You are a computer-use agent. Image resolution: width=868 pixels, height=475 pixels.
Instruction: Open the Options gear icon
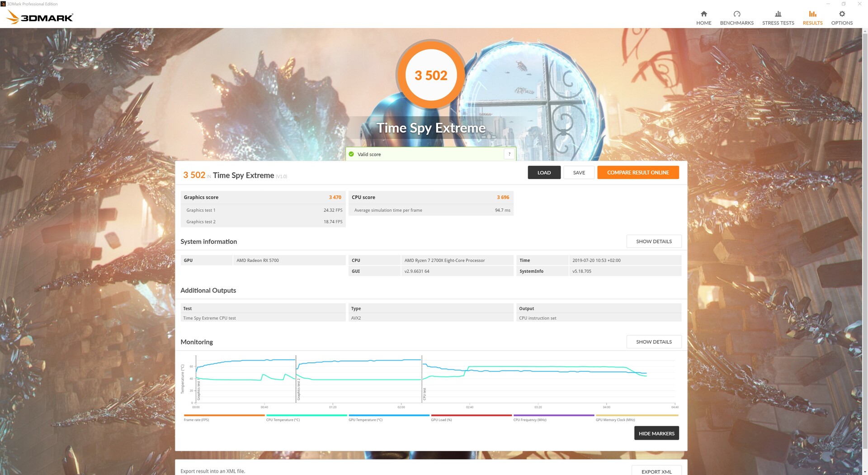tap(842, 14)
